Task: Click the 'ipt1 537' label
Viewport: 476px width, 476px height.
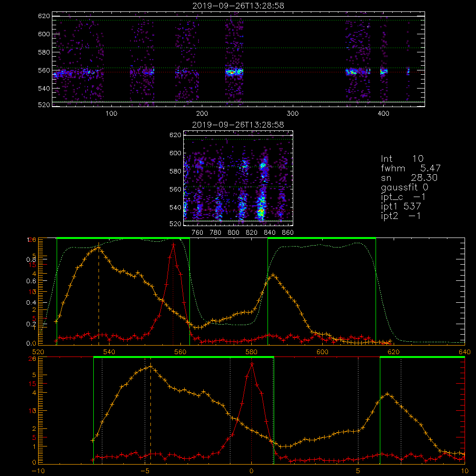Action: [x=401, y=207]
